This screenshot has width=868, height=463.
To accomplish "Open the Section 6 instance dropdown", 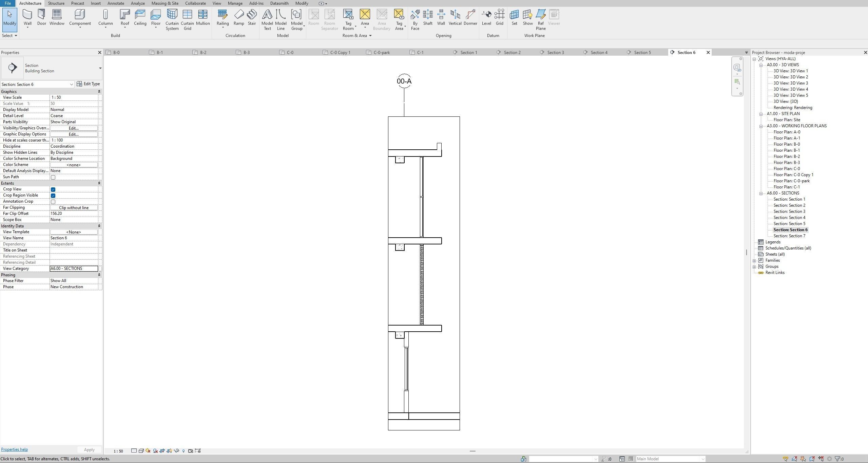I will 71,85.
